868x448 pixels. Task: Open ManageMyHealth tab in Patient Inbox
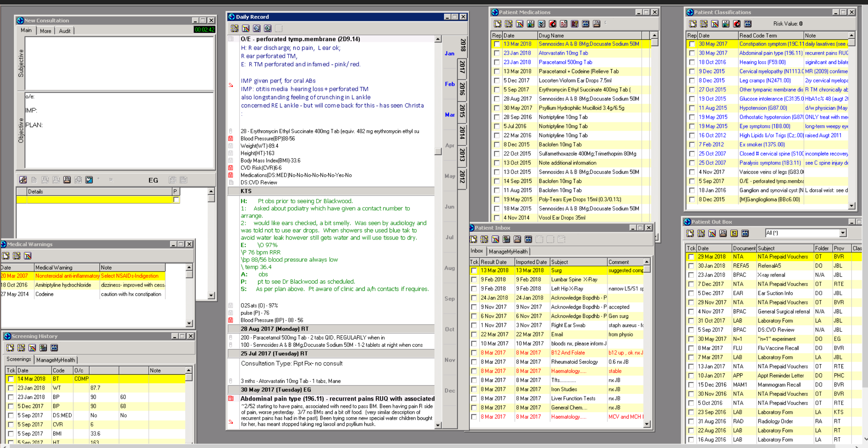point(508,251)
